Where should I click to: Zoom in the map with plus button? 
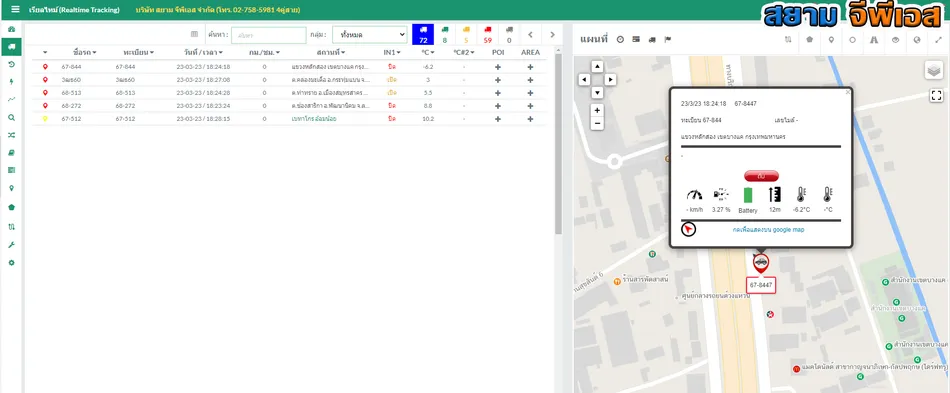(x=597, y=110)
